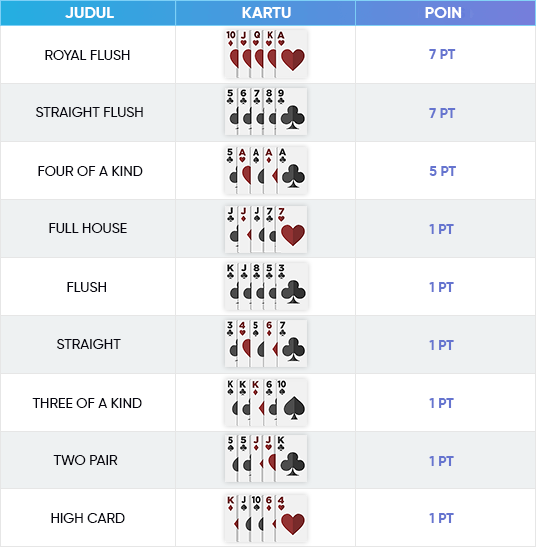Click the 5 PT point value

(442, 171)
